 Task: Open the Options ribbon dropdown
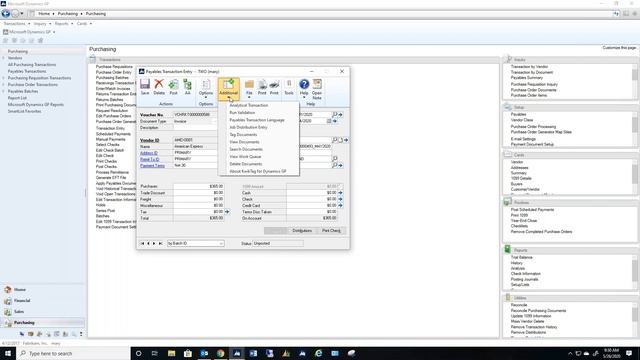(x=206, y=89)
